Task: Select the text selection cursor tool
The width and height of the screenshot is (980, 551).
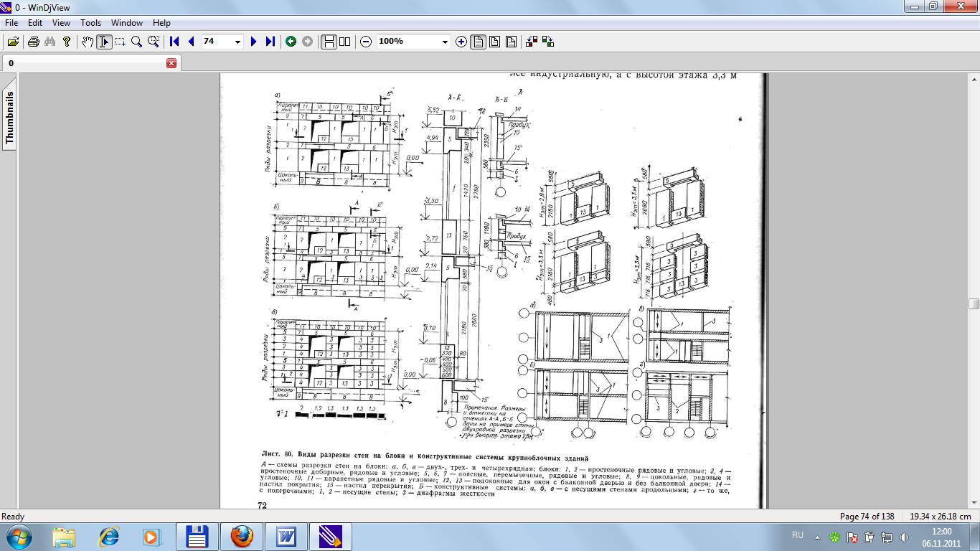Action: 104,42
